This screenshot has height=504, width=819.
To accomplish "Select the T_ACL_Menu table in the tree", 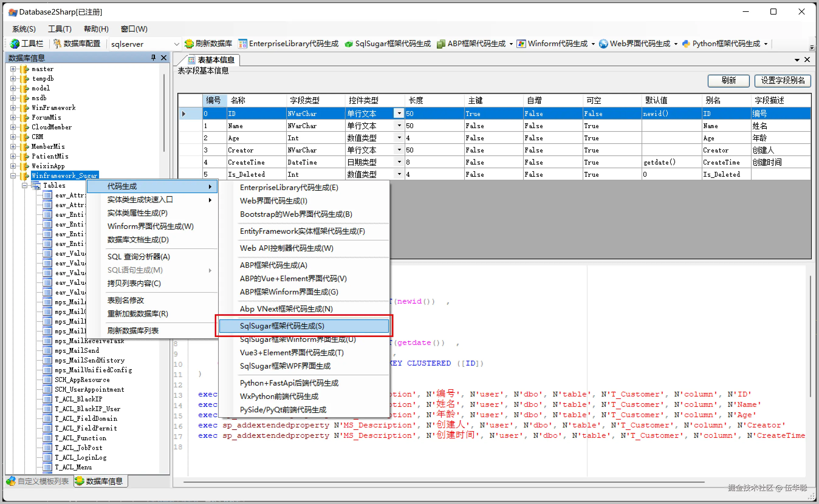I will [73, 467].
